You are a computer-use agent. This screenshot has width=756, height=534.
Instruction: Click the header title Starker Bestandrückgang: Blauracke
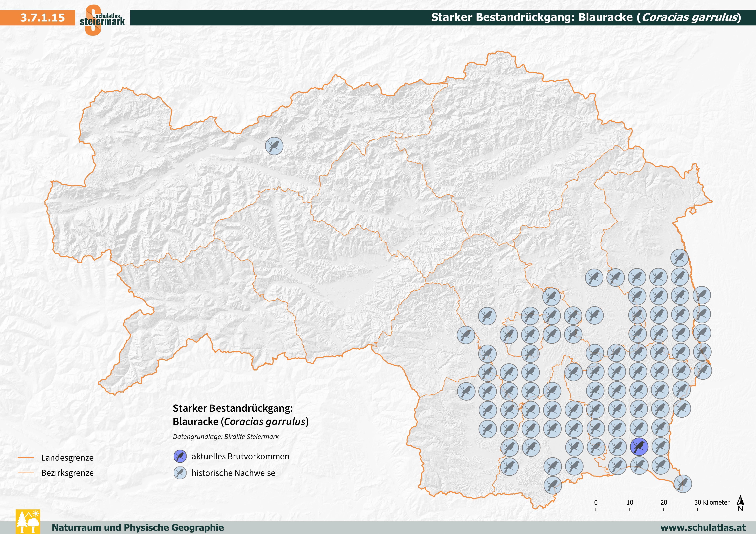pos(586,17)
